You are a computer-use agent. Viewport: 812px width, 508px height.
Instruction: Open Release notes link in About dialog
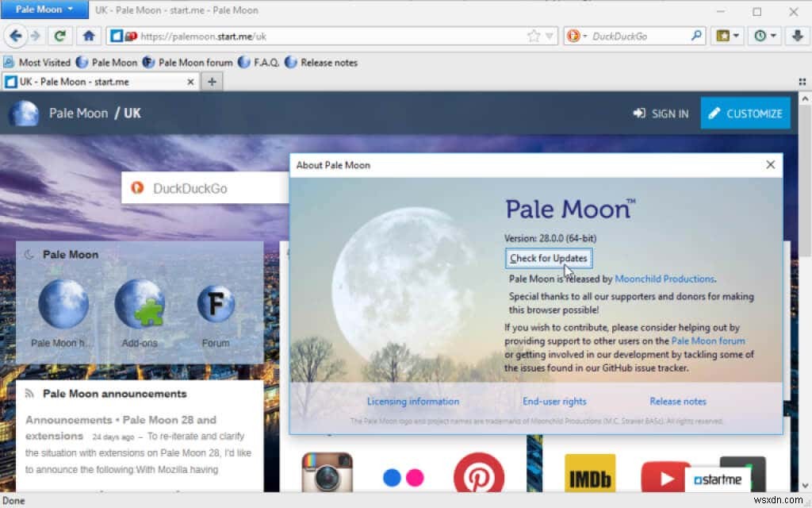click(x=677, y=401)
